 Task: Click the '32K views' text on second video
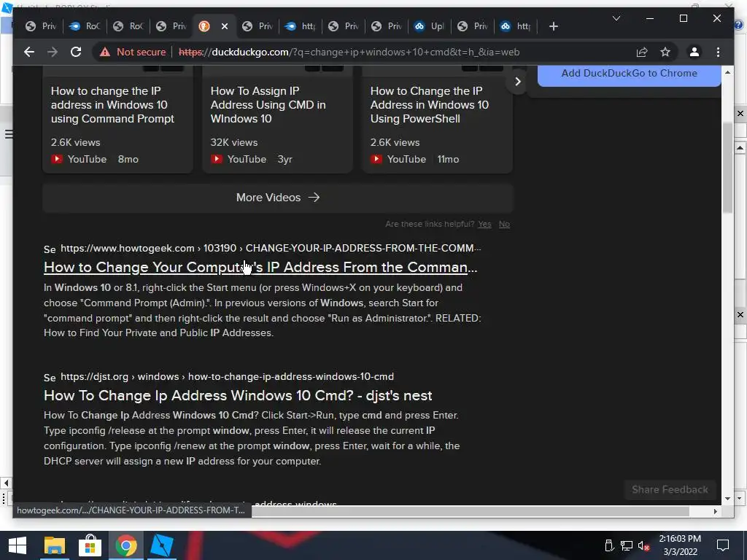234,142
